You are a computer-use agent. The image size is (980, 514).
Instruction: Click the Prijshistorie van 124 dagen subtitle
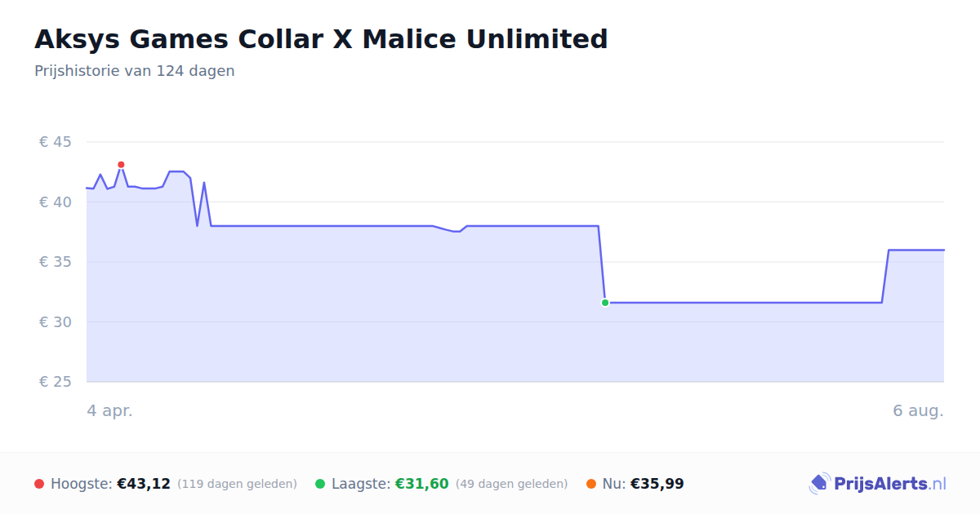135,71
